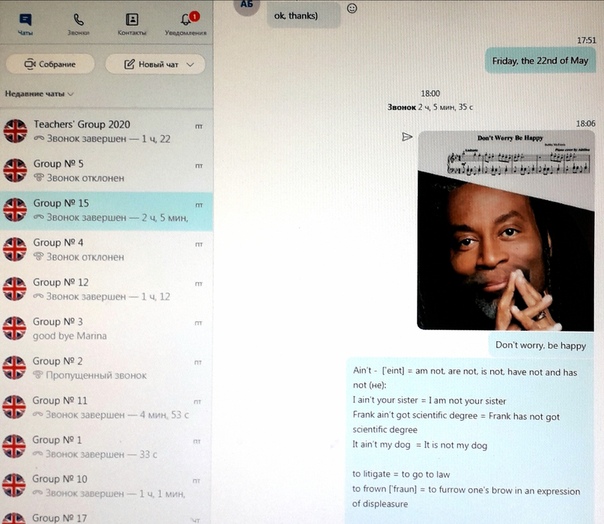
Task: Open the Contacts tab
Action: tap(132, 24)
